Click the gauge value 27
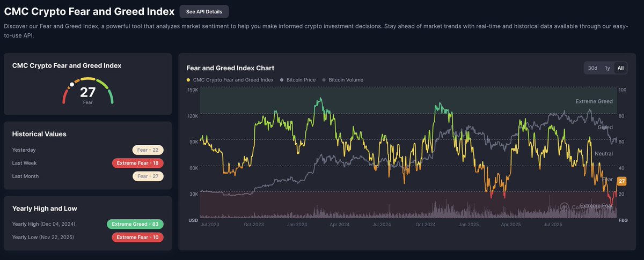 pos(87,92)
